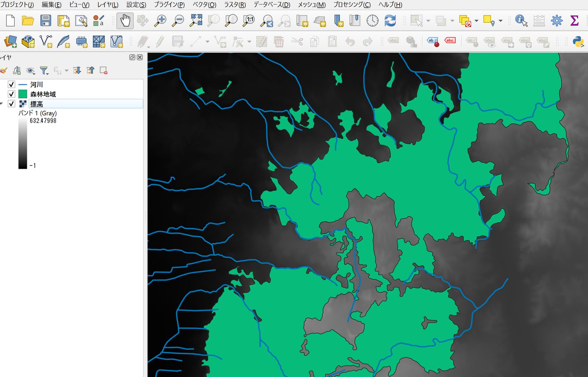Open the layout manager icon
The width and height of the screenshot is (588, 377).
pos(81,21)
